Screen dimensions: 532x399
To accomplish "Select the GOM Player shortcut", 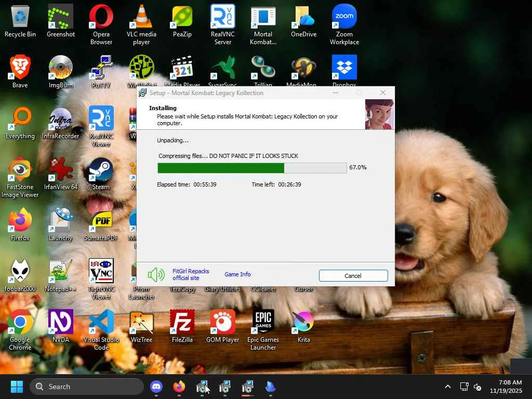I will (x=222, y=326).
